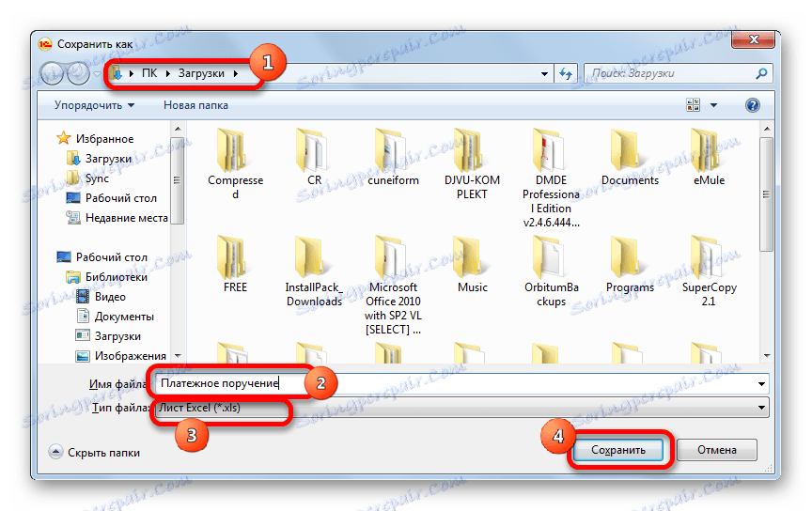Click navigation pane scrollbar down arrow
Image resolution: width=812 pixels, height=511 pixels.
click(178, 356)
